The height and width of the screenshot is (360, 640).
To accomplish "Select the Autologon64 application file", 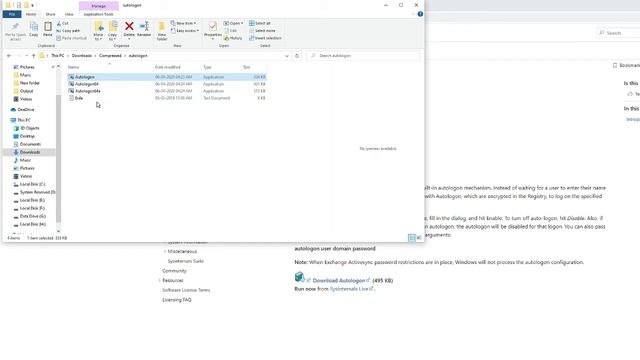I will click(167, 84).
